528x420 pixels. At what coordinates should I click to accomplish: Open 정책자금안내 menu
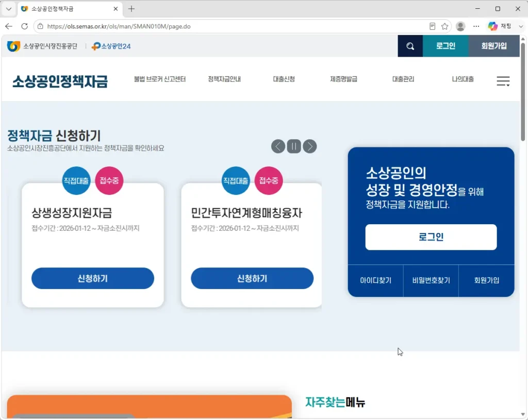click(224, 79)
